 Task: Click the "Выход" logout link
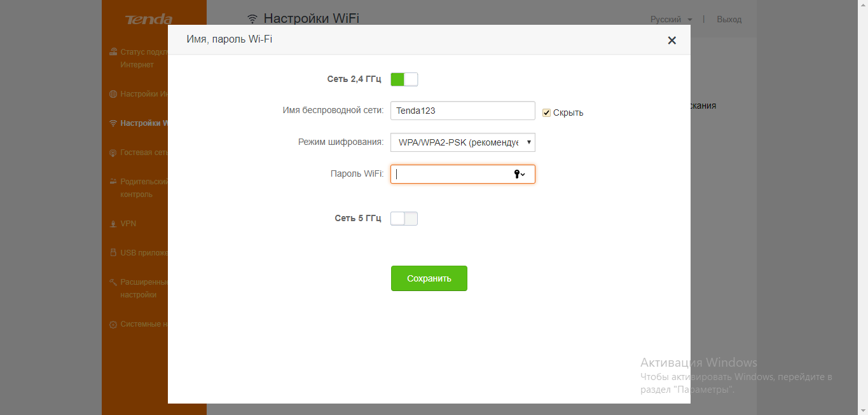(x=729, y=20)
